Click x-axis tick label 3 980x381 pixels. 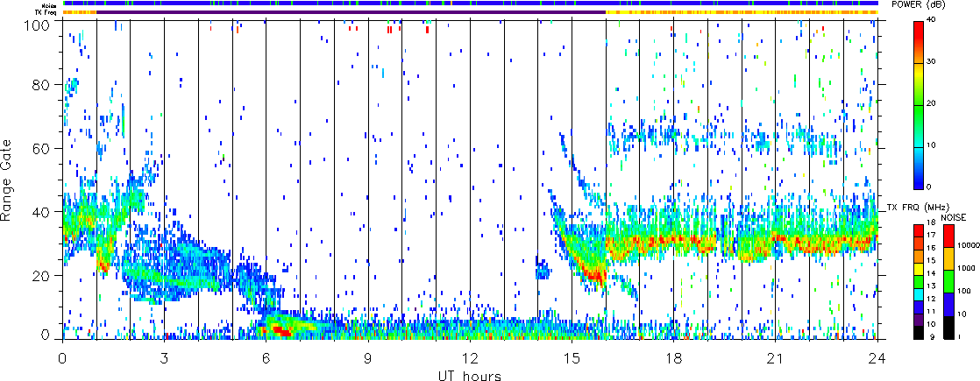pos(165,359)
